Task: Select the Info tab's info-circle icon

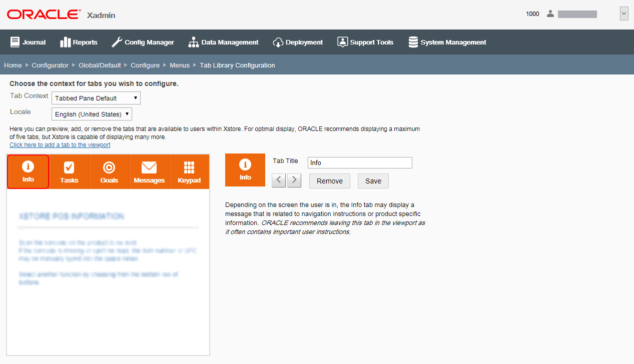Action: tap(28, 165)
